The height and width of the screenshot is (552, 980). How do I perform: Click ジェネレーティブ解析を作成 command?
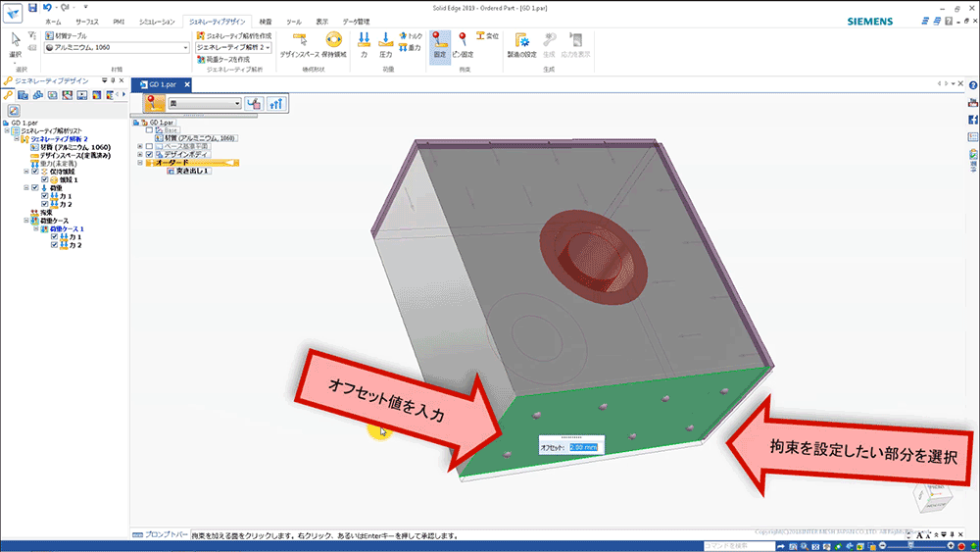pyautogui.click(x=234, y=35)
